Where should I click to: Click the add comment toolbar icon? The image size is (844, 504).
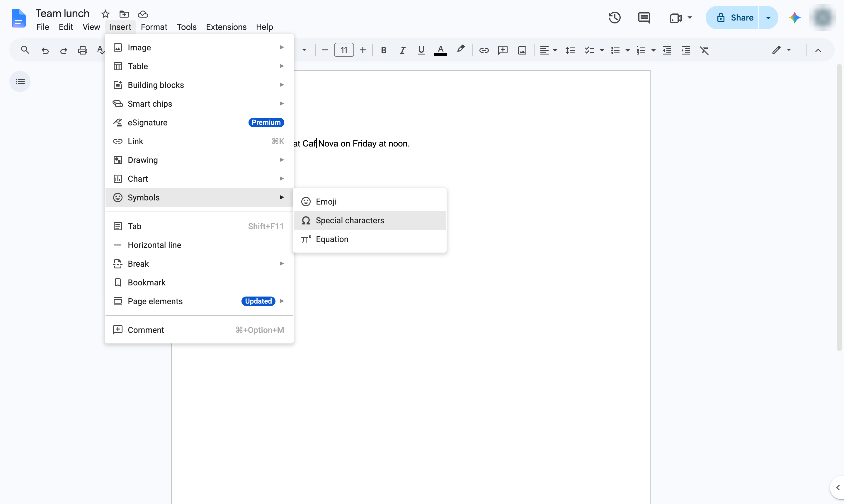(503, 50)
